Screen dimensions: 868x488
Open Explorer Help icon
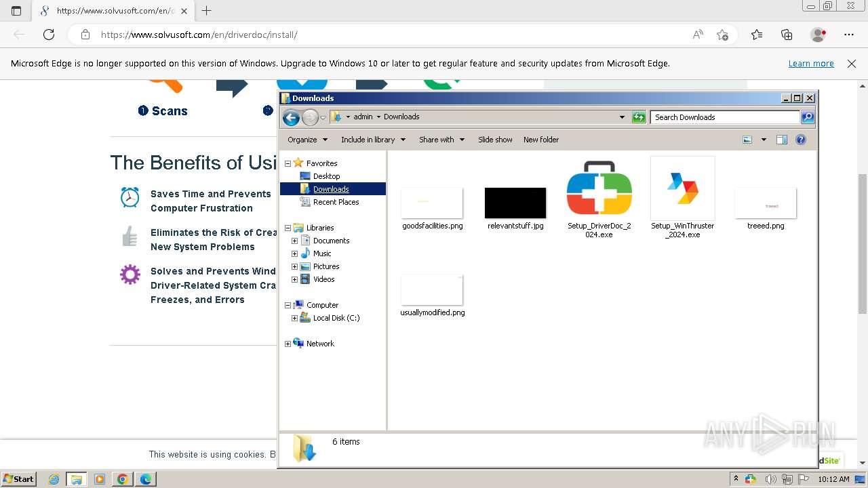tap(801, 140)
